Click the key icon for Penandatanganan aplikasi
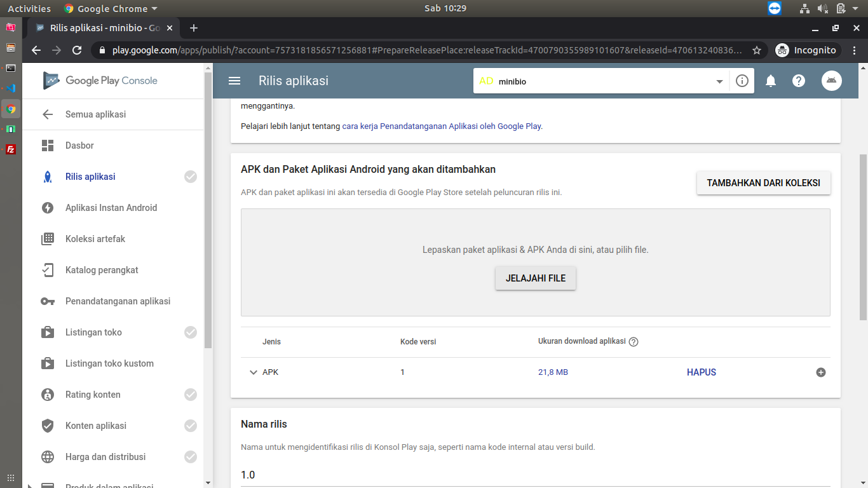The height and width of the screenshot is (488, 868). (x=48, y=301)
